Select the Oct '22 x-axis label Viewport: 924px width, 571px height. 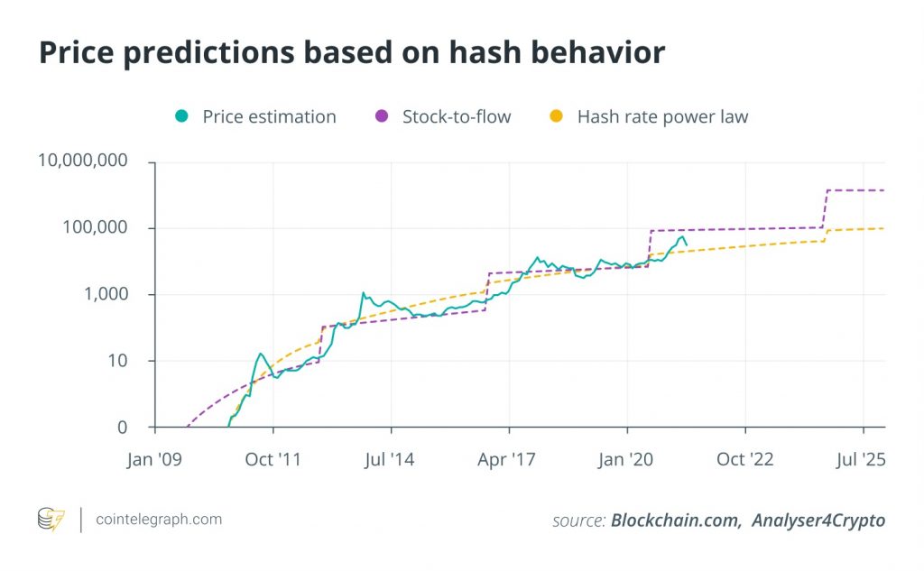click(744, 460)
